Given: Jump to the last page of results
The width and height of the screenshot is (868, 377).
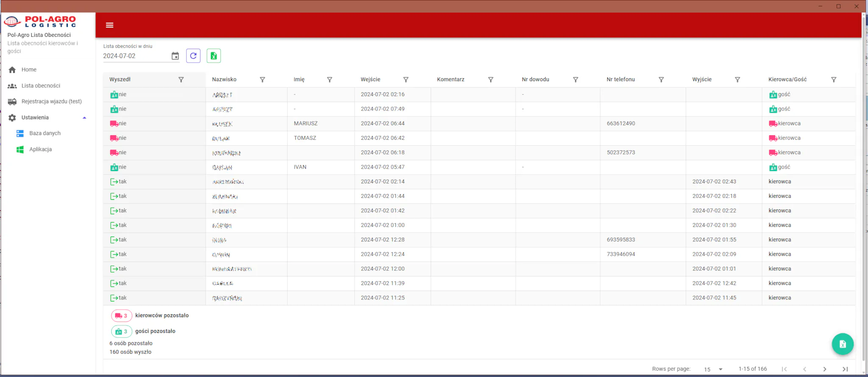Looking at the screenshot, I should 845,369.
